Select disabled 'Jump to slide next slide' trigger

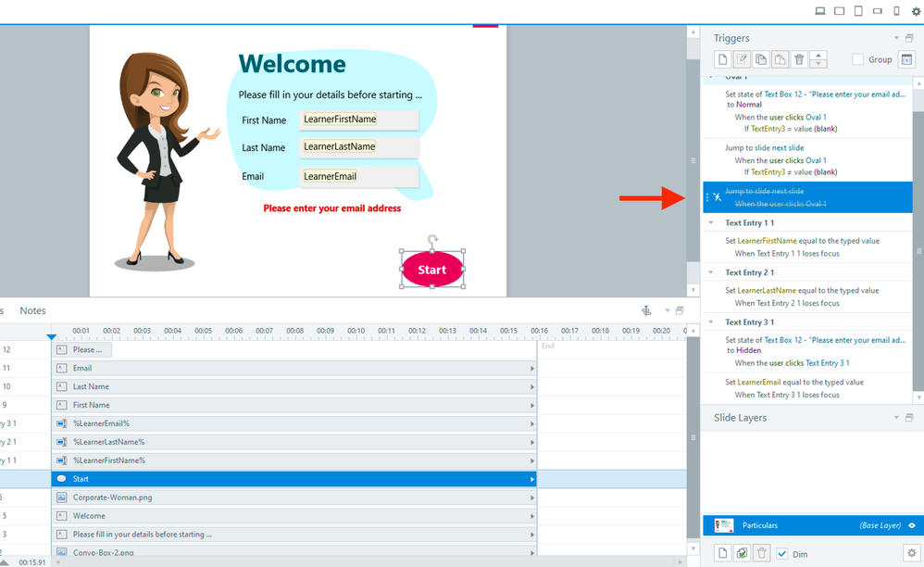807,196
